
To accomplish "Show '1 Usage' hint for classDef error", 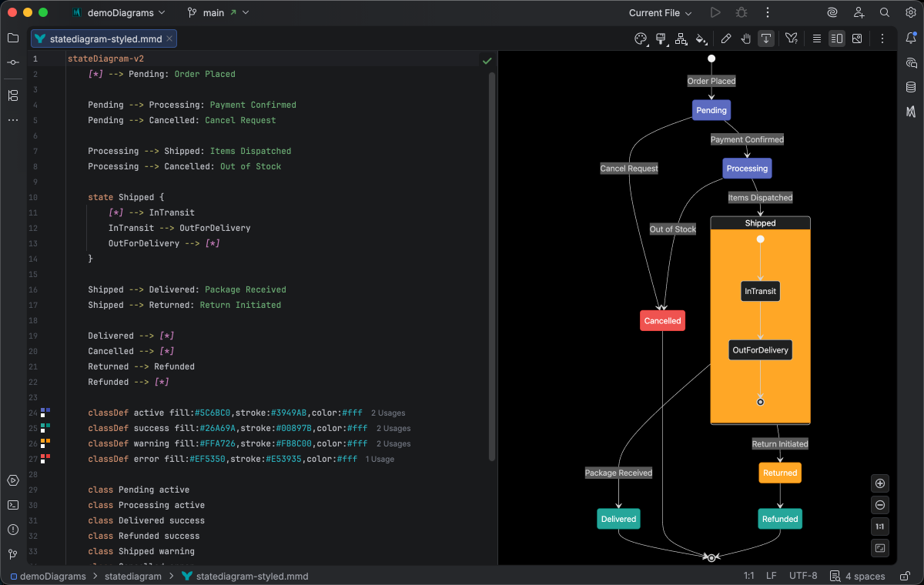I will pyautogui.click(x=380, y=460).
